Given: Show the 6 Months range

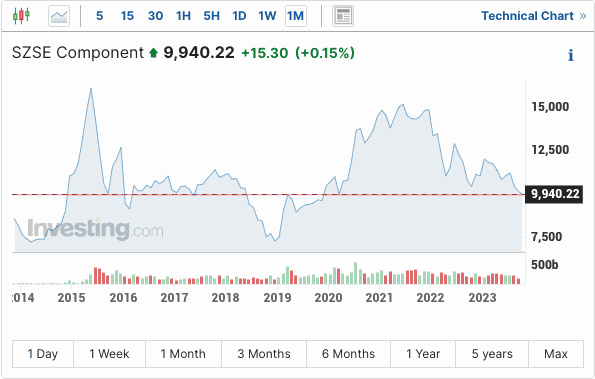Looking at the screenshot, I should [x=348, y=354].
